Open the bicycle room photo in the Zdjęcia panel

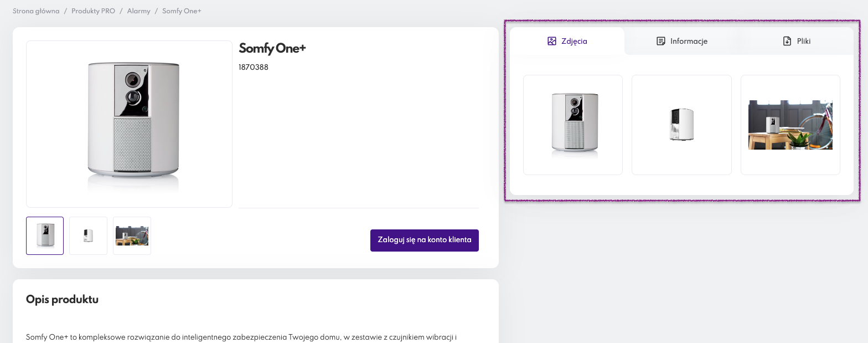[790, 125]
